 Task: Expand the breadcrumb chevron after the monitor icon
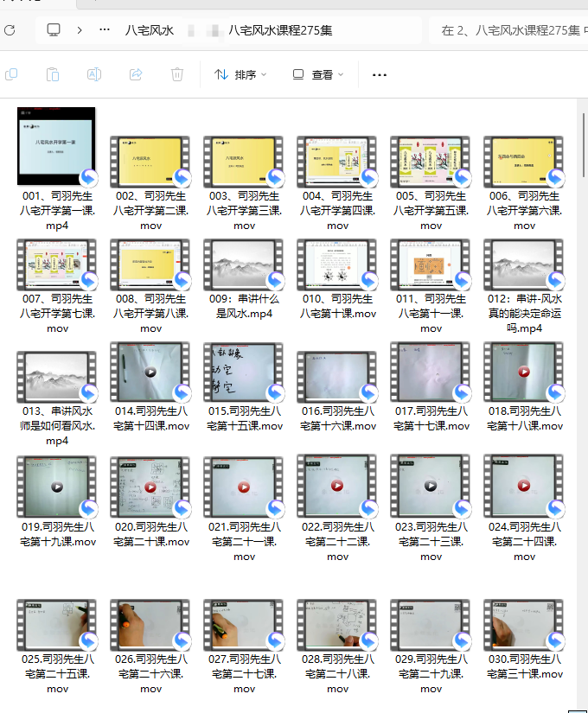80,30
